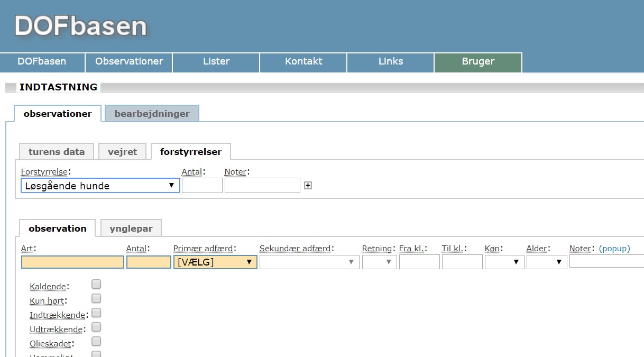Click the Olieskadet label
The image size is (644, 357).
[x=50, y=344]
